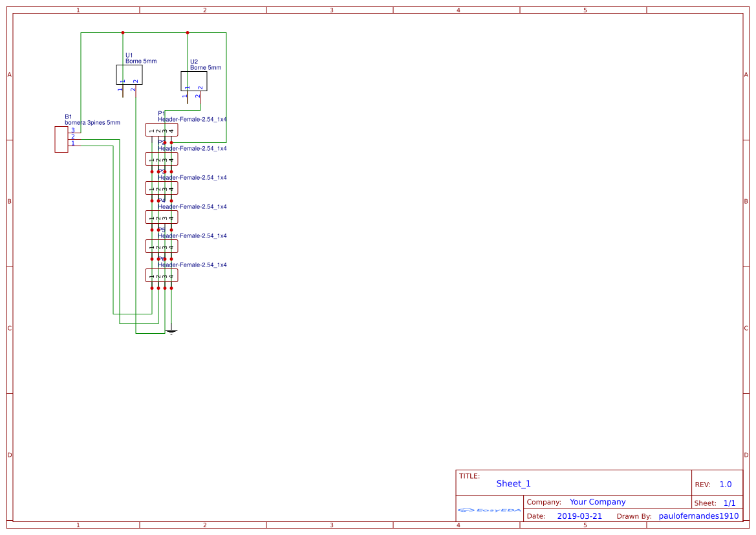Click the date 2019-03-21 field
Screen dimensions: 756x535
(x=580, y=516)
